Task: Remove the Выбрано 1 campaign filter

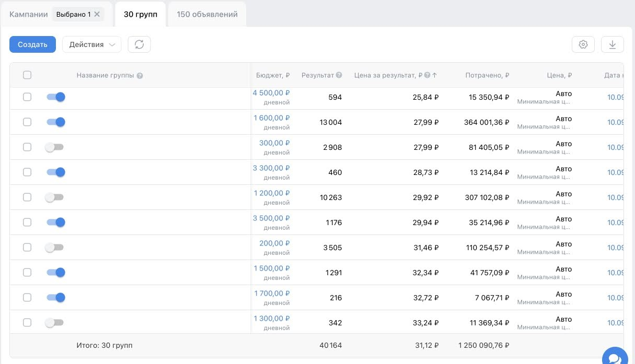Action: [x=97, y=14]
